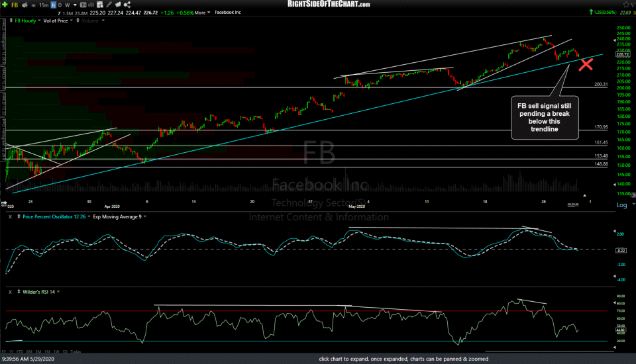Click the up/down reorder arrows beside FB Hourly
This screenshot has width=636, height=364.
click(11, 21)
